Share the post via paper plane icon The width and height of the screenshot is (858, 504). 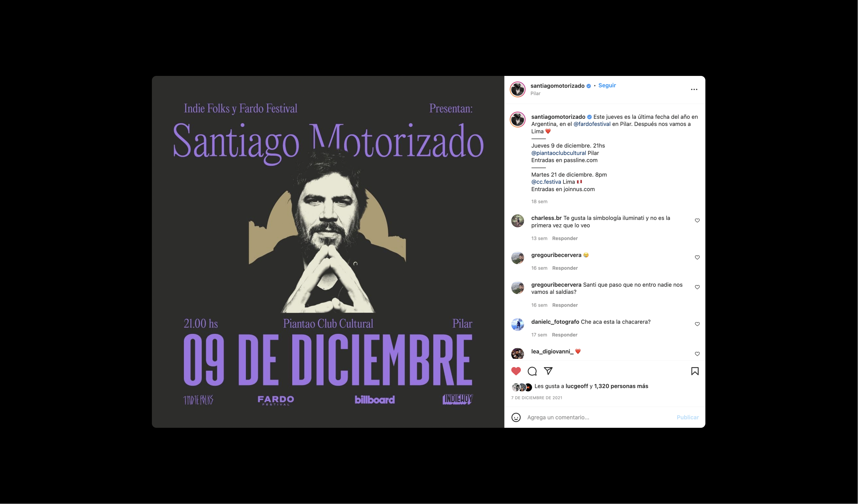click(548, 371)
